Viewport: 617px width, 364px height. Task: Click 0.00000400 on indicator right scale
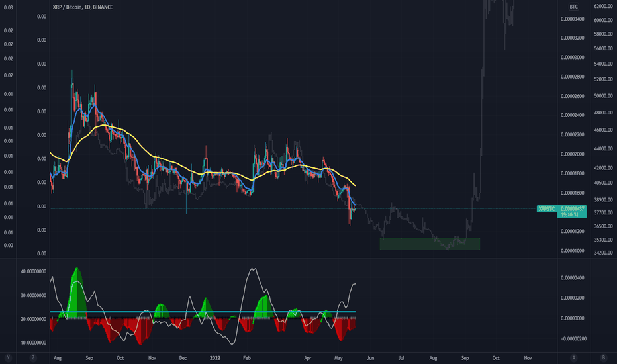572,278
